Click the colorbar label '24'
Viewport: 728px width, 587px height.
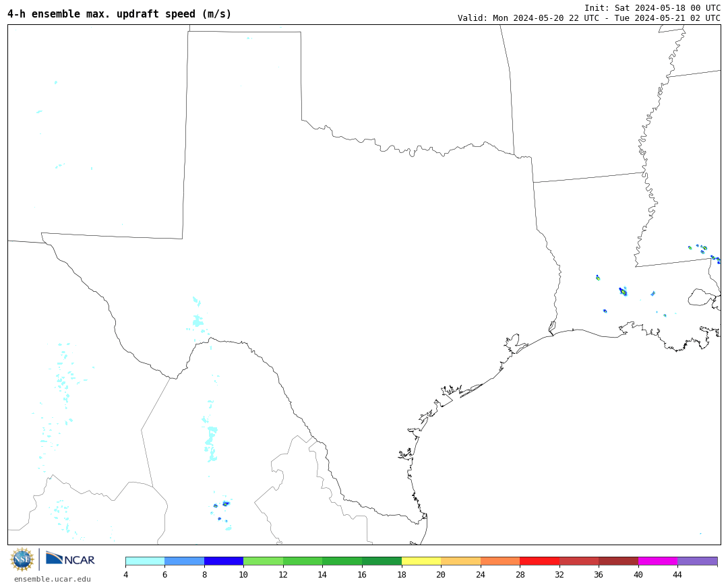pyautogui.click(x=481, y=574)
